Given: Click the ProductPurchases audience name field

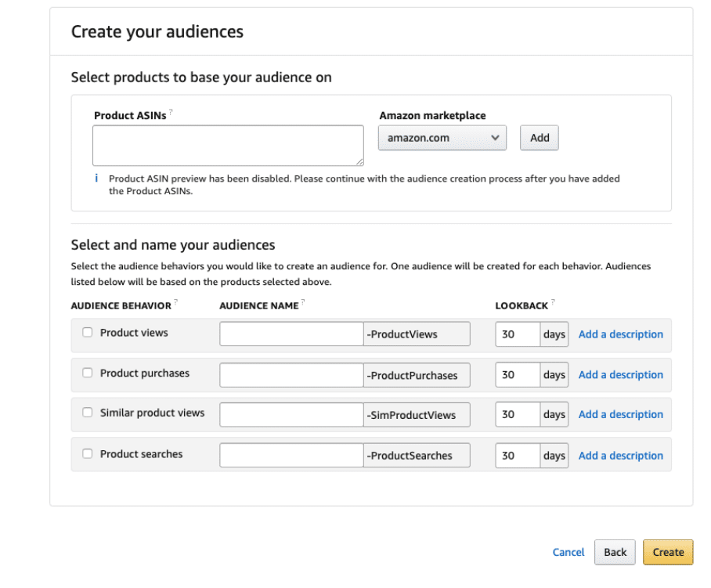Looking at the screenshot, I should 291,375.
